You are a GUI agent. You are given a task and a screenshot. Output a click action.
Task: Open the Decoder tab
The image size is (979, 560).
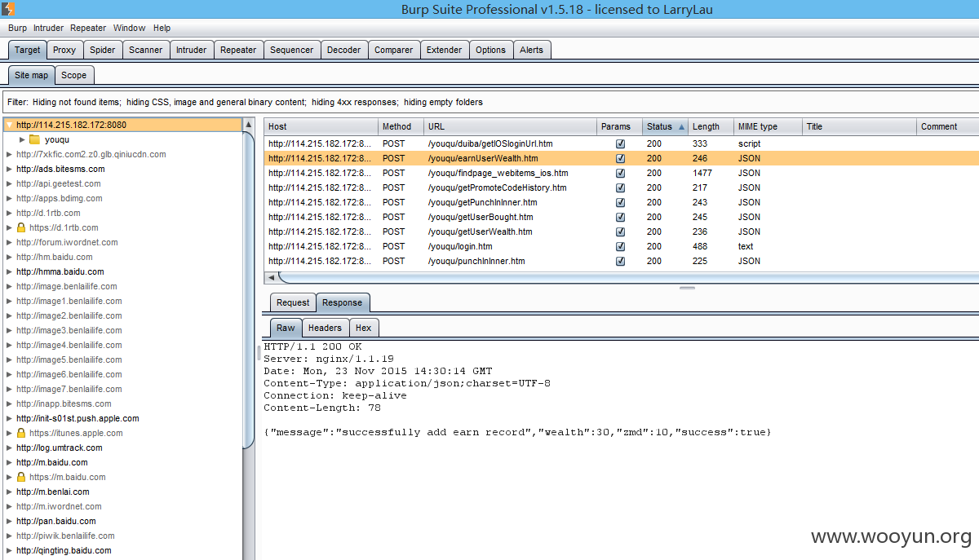point(344,50)
